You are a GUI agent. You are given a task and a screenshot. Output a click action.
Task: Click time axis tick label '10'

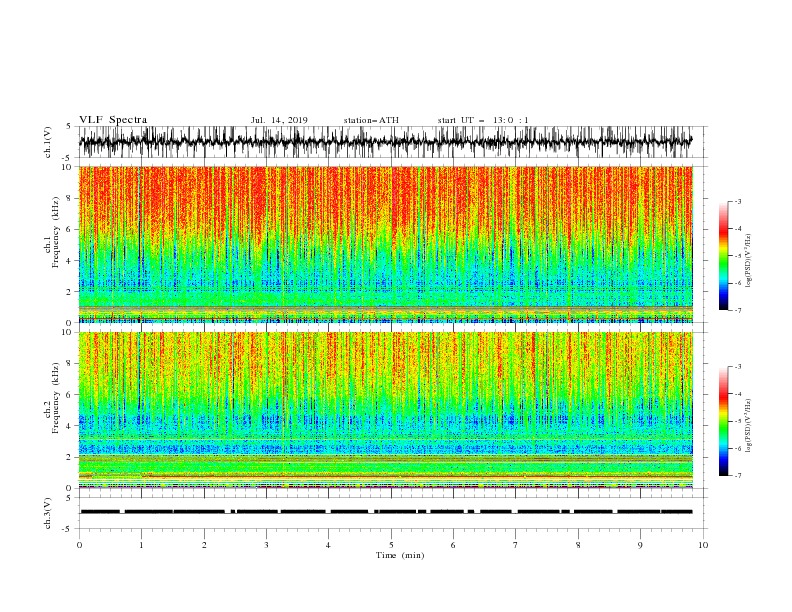[703, 545]
